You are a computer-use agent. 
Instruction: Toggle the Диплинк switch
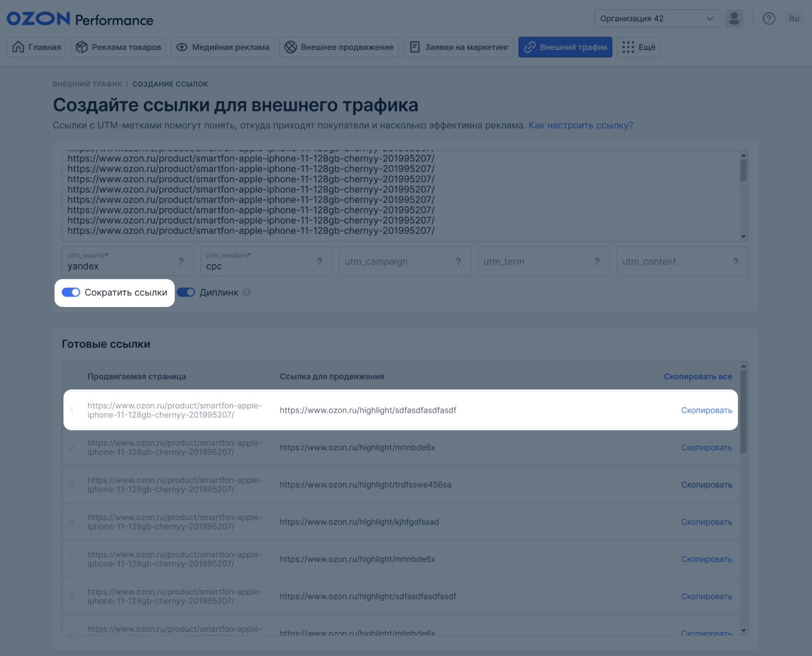pyautogui.click(x=186, y=292)
